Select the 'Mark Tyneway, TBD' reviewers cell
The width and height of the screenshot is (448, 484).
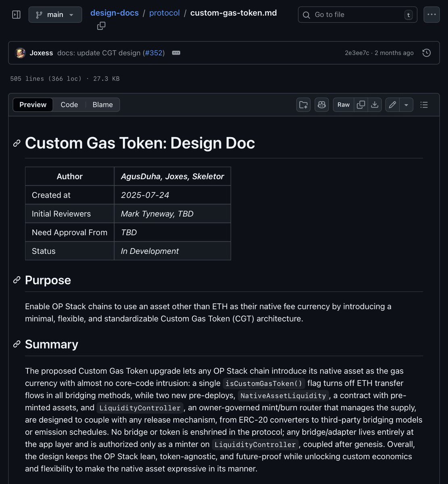click(173, 214)
